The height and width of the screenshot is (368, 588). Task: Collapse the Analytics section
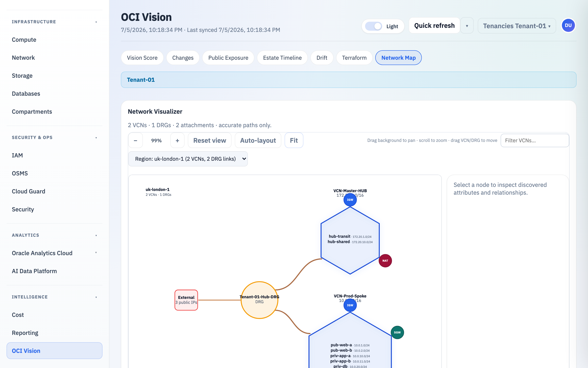(96, 235)
